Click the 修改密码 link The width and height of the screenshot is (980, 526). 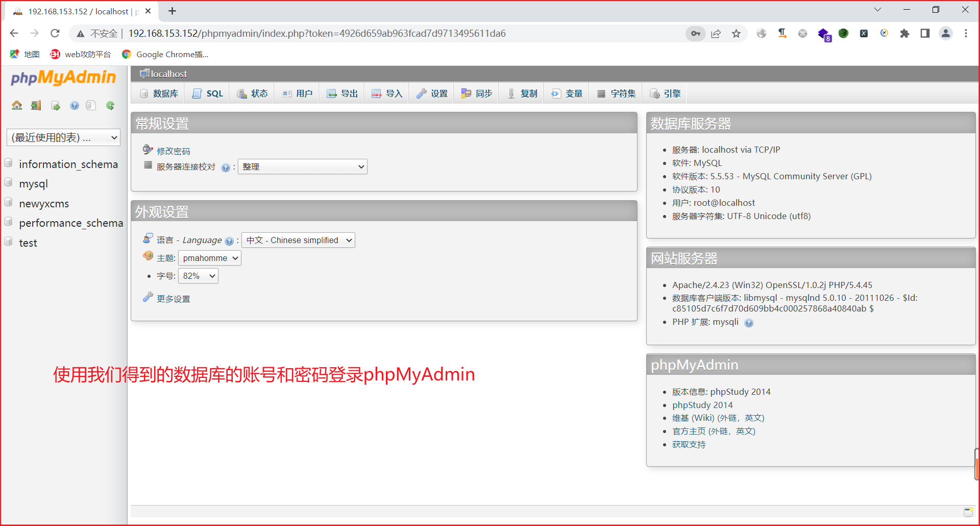[174, 151]
